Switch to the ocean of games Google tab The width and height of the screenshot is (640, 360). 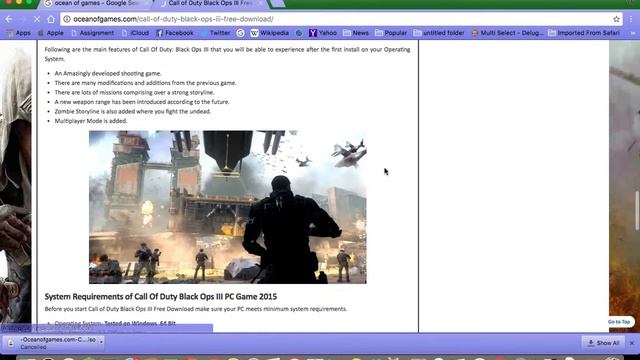(x=96, y=4)
